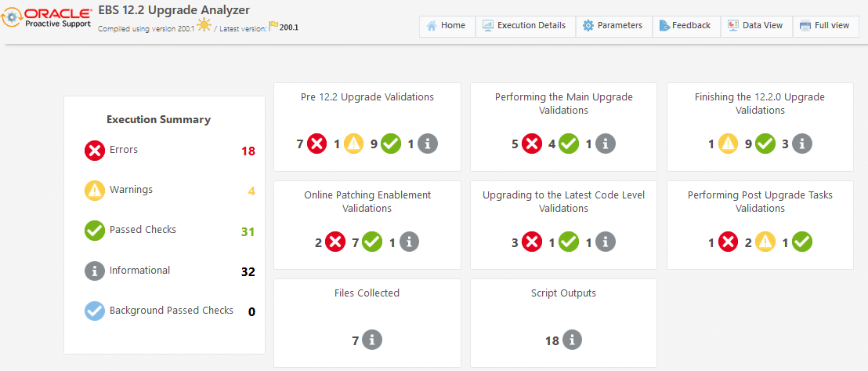Click the error icon in Pre 12.2 Upgrade Validations
This screenshot has width=868, height=371.
[x=317, y=144]
